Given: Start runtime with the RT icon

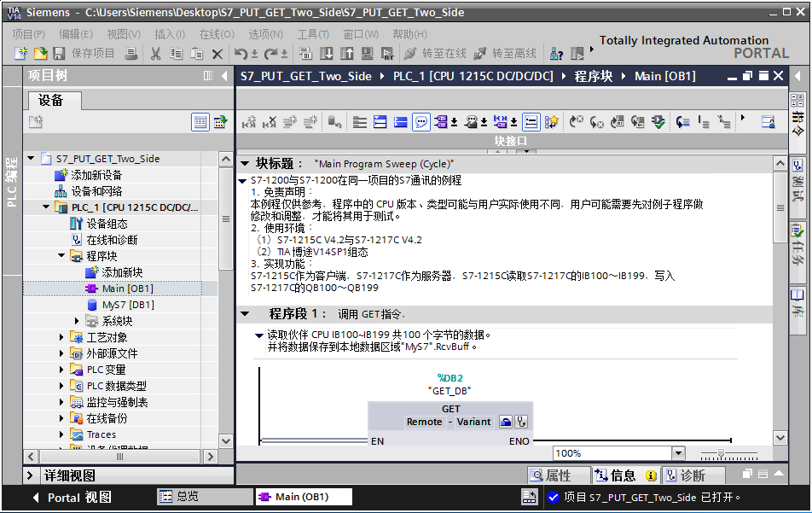Looking at the screenshot, I should click(387, 53).
